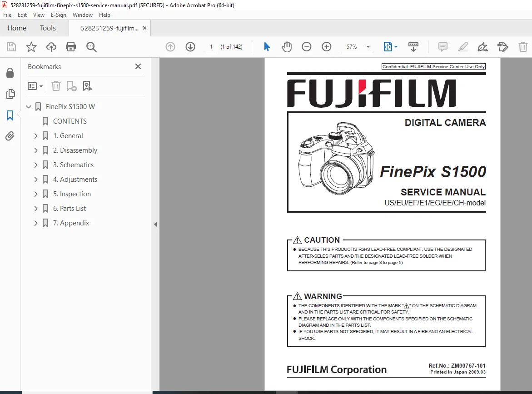The height and width of the screenshot is (394, 532).
Task: Open the zoom level dropdown arrow
Action: pyautogui.click(x=368, y=47)
